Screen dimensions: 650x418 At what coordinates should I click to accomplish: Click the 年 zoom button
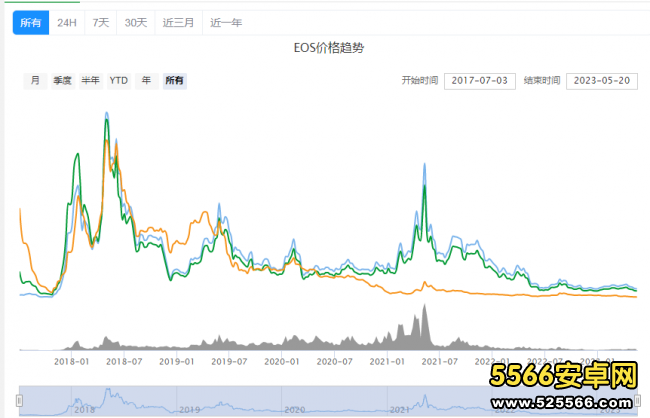click(x=146, y=80)
